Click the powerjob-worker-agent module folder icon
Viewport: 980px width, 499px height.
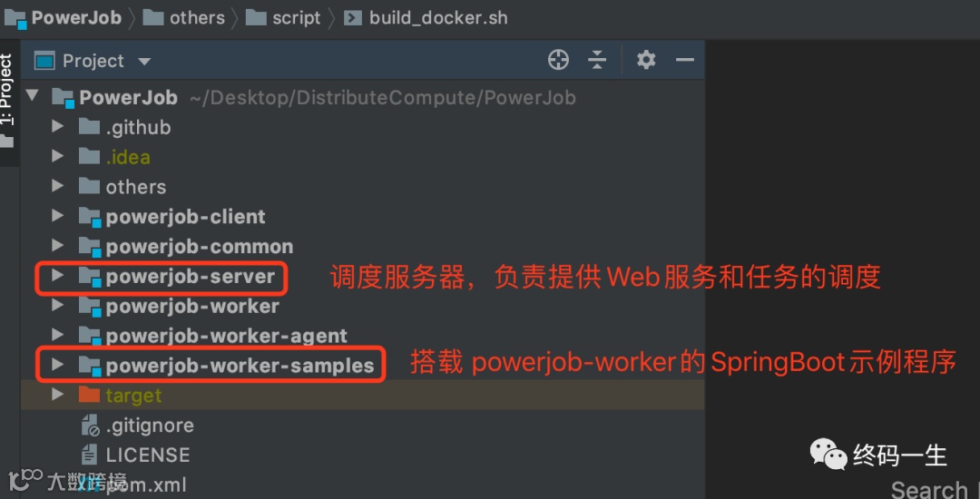coord(90,337)
